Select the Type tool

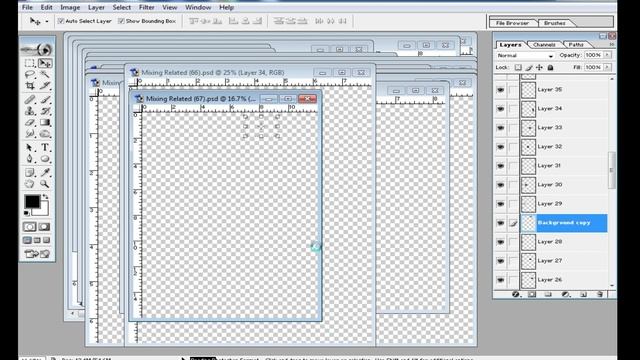coord(45,147)
